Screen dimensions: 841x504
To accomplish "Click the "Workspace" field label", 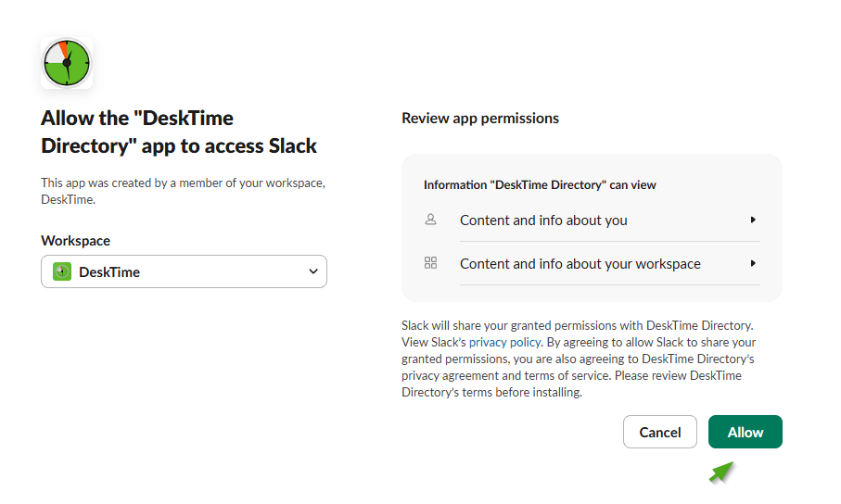I will (75, 241).
